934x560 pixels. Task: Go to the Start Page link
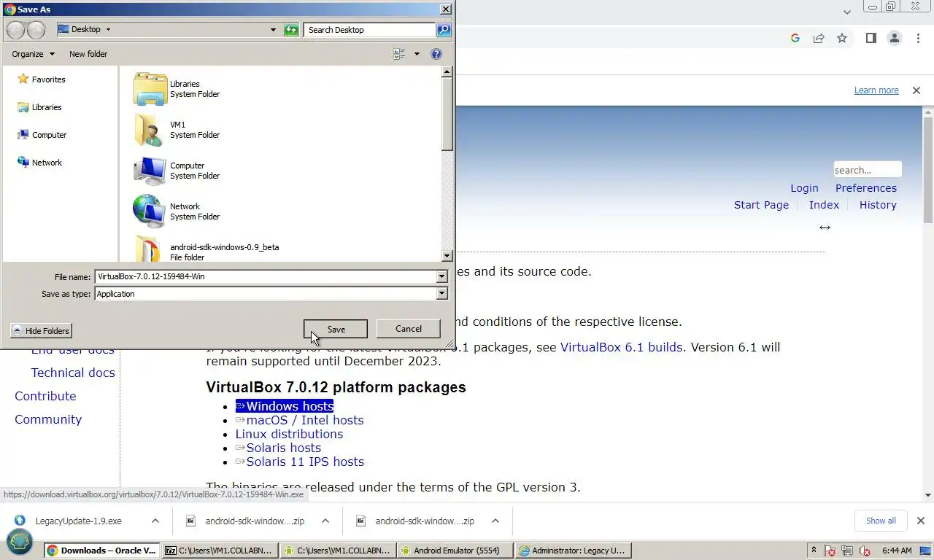[761, 205]
